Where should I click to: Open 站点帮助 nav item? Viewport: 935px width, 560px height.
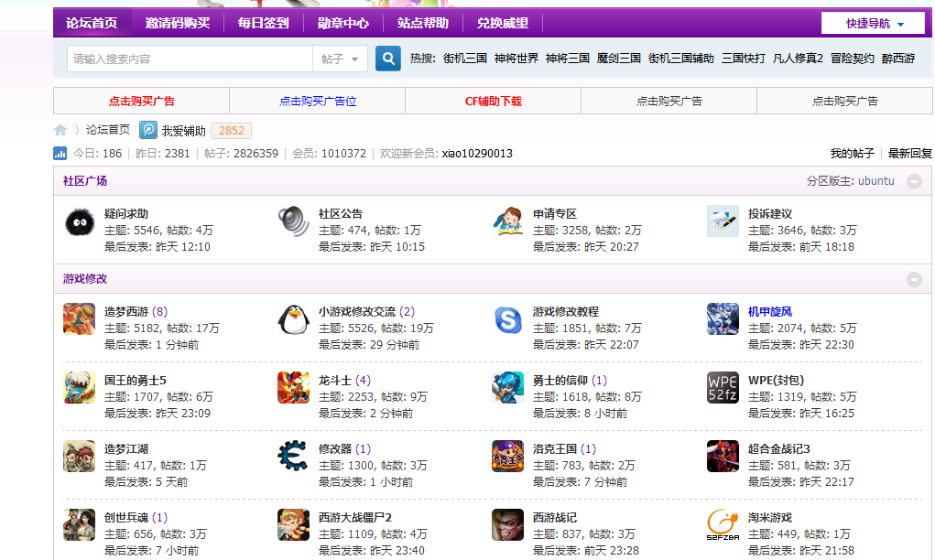tap(423, 23)
